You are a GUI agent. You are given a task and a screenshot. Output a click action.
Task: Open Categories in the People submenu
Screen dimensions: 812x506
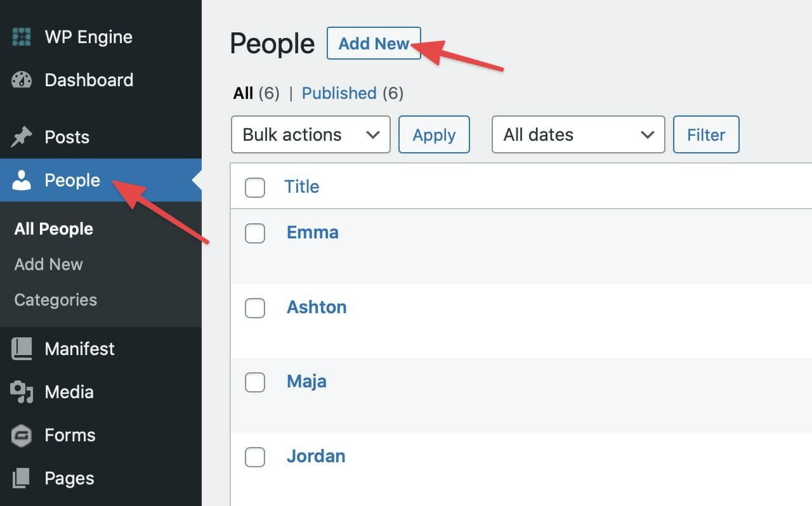tap(56, 300)
